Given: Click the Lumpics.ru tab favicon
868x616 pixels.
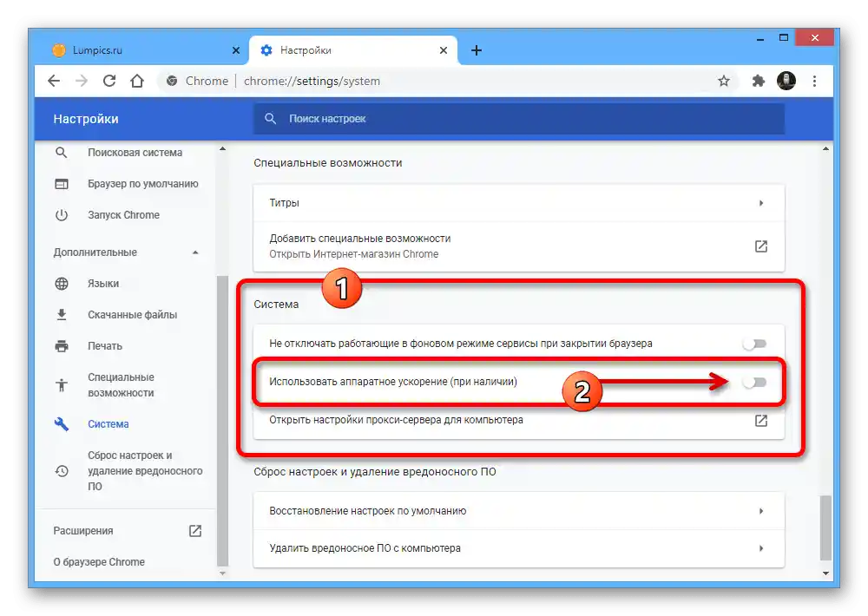Looking at the screenshot, I should point(59,50).
